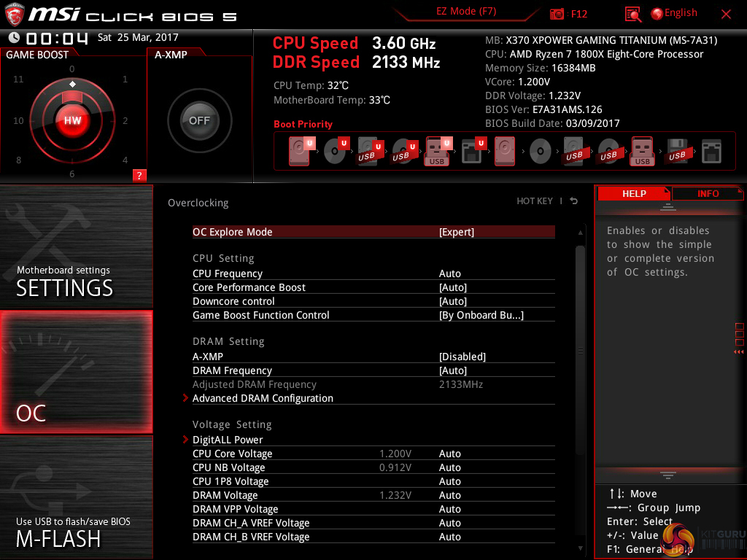
Task: Switch to the HELP tab
Action: point(634,194)
